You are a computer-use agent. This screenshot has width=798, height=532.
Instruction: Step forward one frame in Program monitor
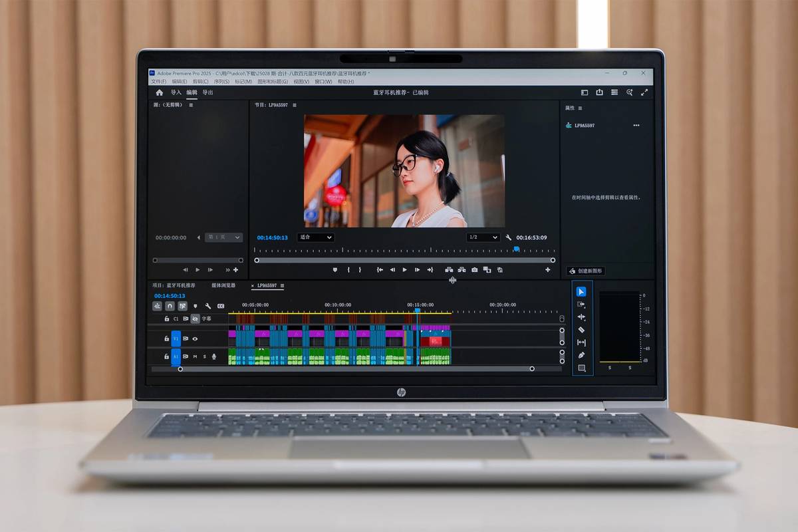[x=417, y=270]
